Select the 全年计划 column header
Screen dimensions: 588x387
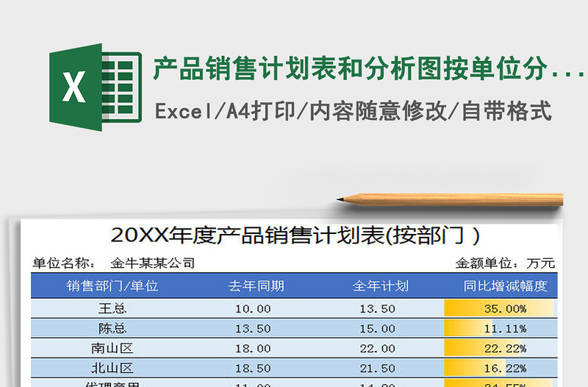pyautogui.click(x=381, y=286)
